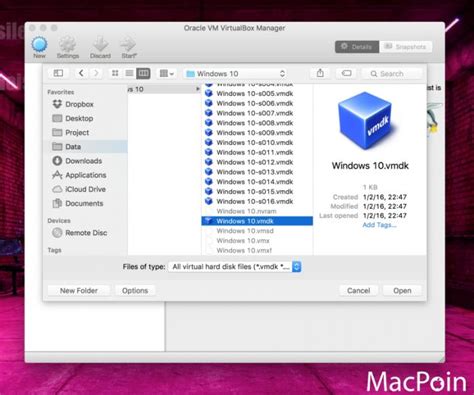The height and width of the screenshot is (395, 474).
Task: Select file Windows 10-s008.vmdk
Action: (257, 123)
